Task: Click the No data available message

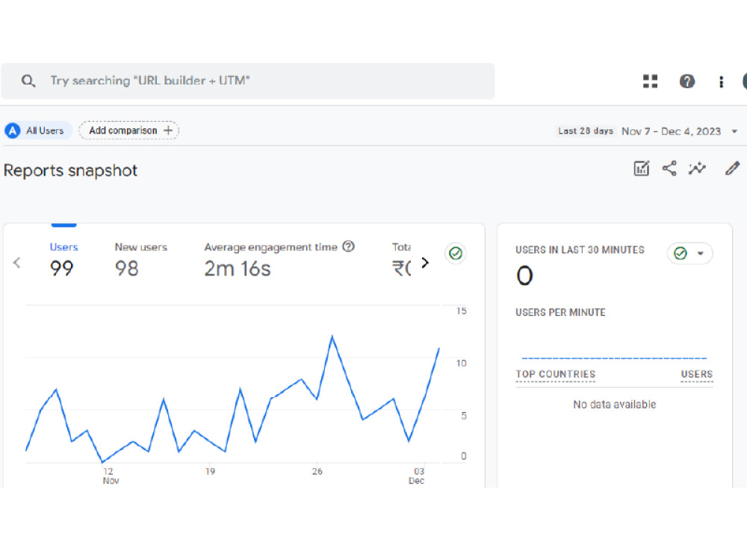Action: tap(615, 404)
